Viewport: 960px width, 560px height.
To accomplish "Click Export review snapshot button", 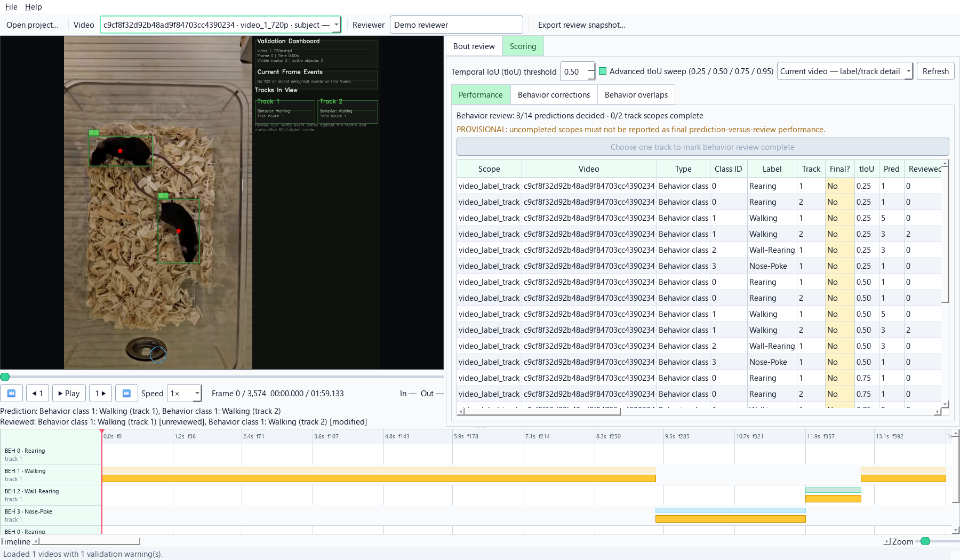I will [x=581, y=25].
